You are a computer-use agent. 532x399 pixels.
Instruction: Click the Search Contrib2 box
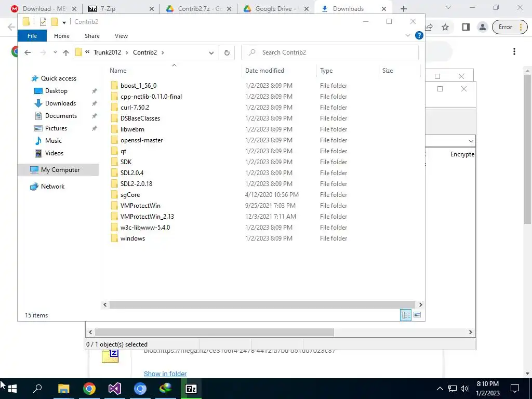(x=330, y=52)
